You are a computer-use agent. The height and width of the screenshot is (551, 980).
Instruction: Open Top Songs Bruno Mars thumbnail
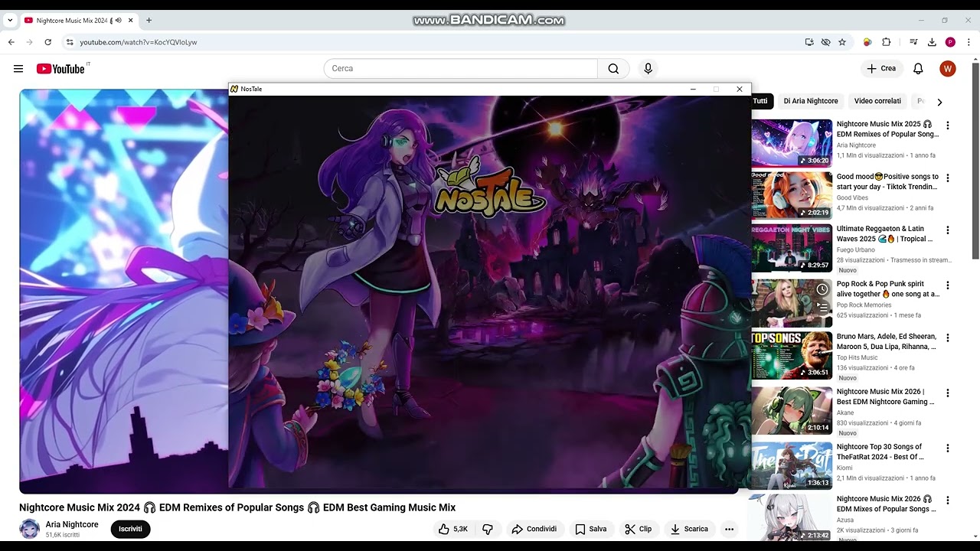pos(792,355)
